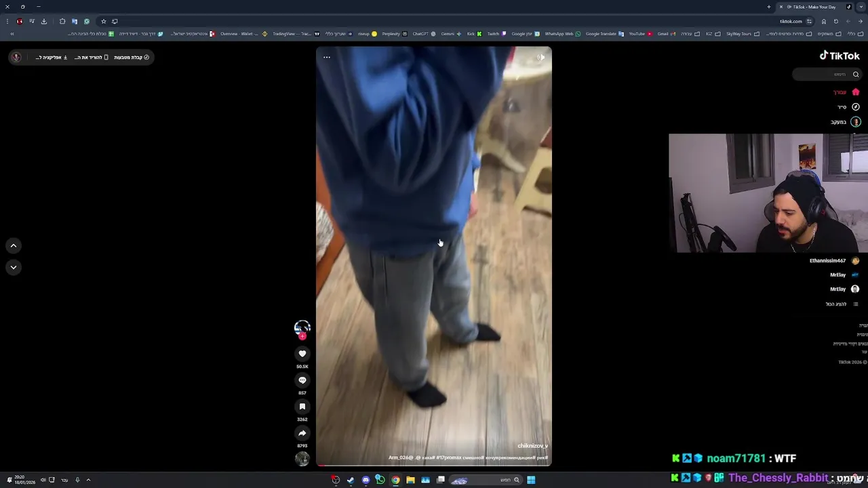Open the Twitch bookmark
868x488 pixels.
click(x=496, y=34)
